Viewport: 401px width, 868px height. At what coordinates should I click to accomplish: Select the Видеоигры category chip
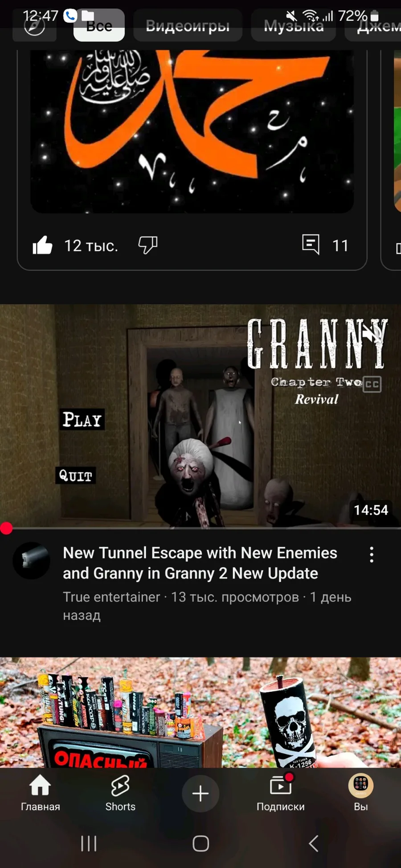[188, 26]
